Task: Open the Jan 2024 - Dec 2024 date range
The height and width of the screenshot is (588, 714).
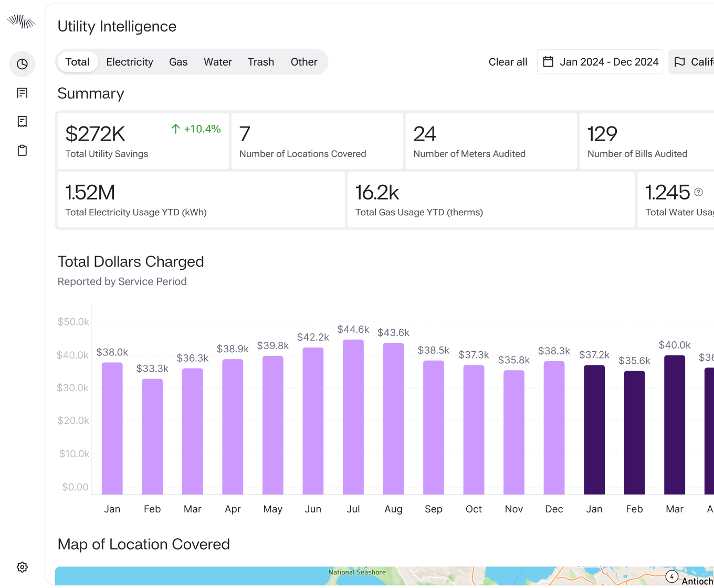Action: (x=601, y=62)
